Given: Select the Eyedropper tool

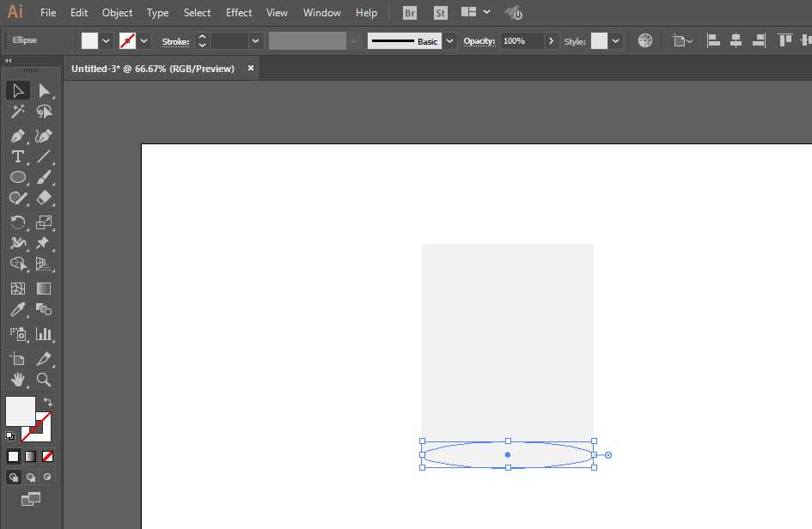Looking at the screenshot, I should (x=18, y=310).
